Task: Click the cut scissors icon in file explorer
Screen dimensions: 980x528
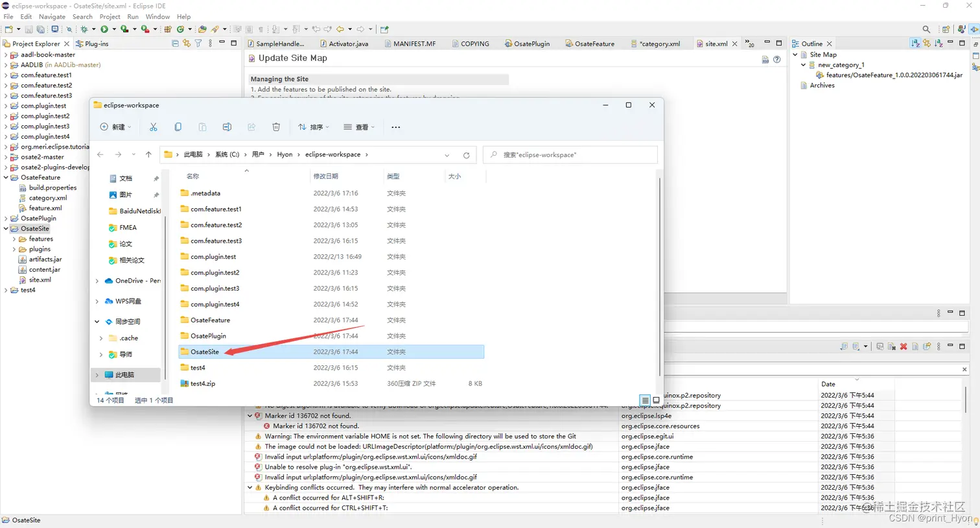Action: pyautogui.click(x=154, y=127)
